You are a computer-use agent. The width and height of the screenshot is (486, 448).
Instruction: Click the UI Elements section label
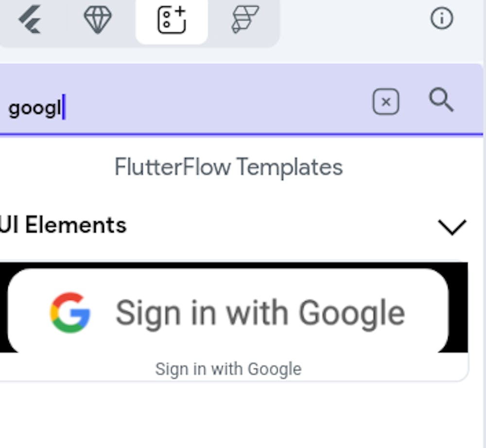click(63, 225)
